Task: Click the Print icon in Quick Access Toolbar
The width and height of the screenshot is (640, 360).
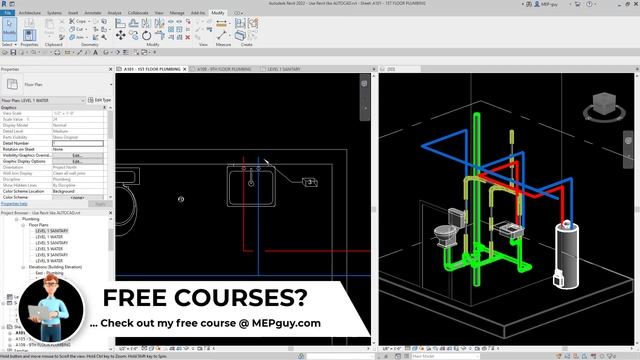Action: [x=57, y=52]
